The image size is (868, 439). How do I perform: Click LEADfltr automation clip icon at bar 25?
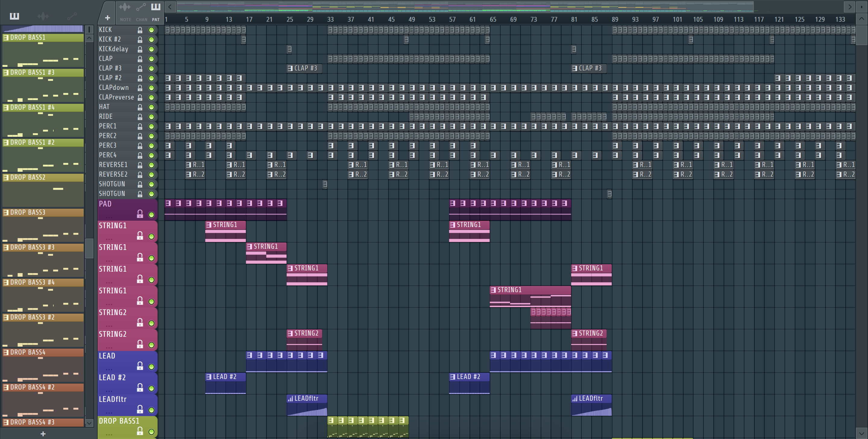click(290, 399)
